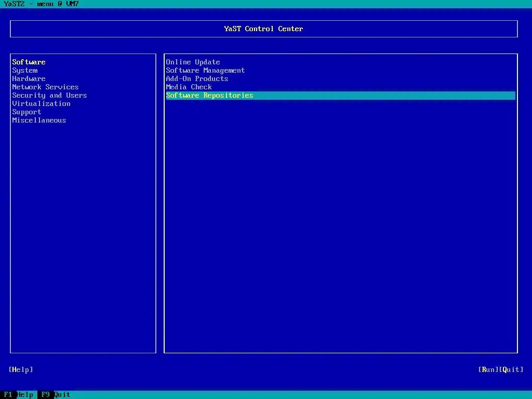Click the [Run] button
The image size is (532, 399).
[488, 369]
